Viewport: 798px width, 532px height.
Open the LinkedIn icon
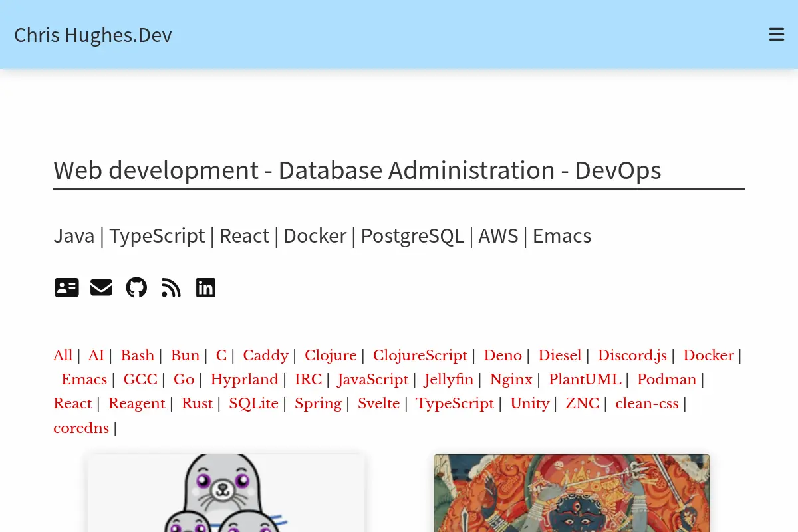205,287
